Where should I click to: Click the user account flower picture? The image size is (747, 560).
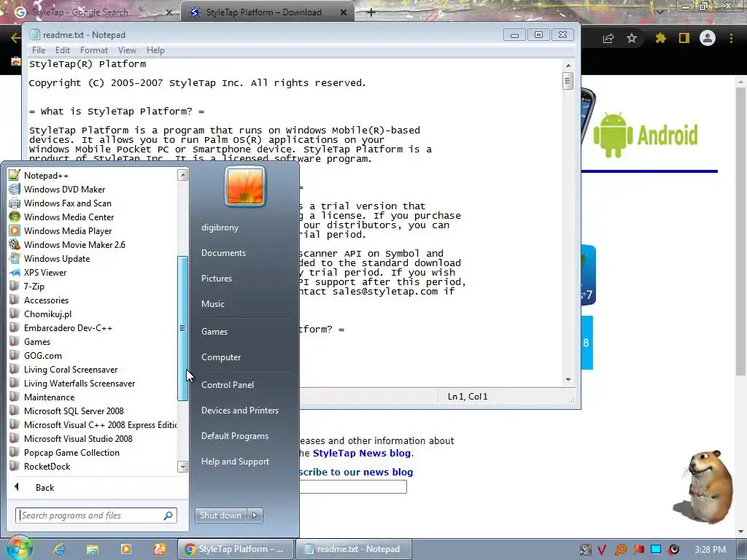(245, 187)
